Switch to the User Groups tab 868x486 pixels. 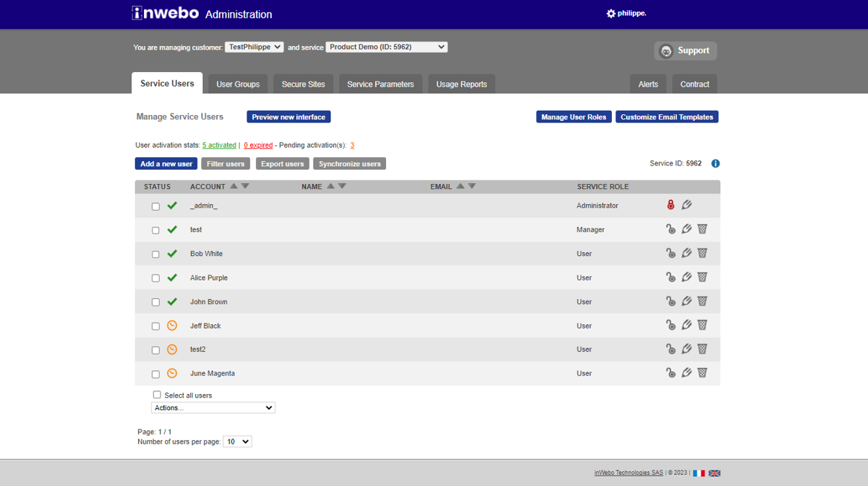click(238, 84)
